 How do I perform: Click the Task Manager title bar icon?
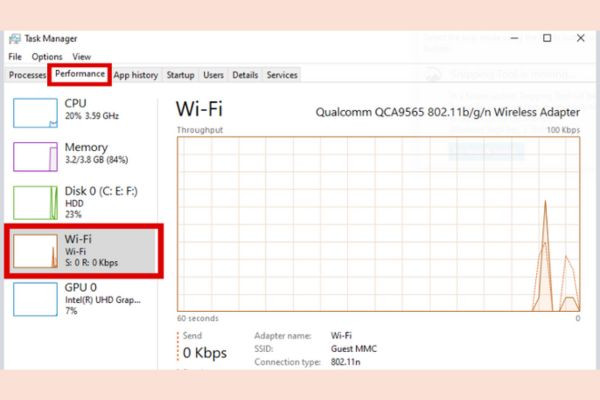(x=15, y=39)
